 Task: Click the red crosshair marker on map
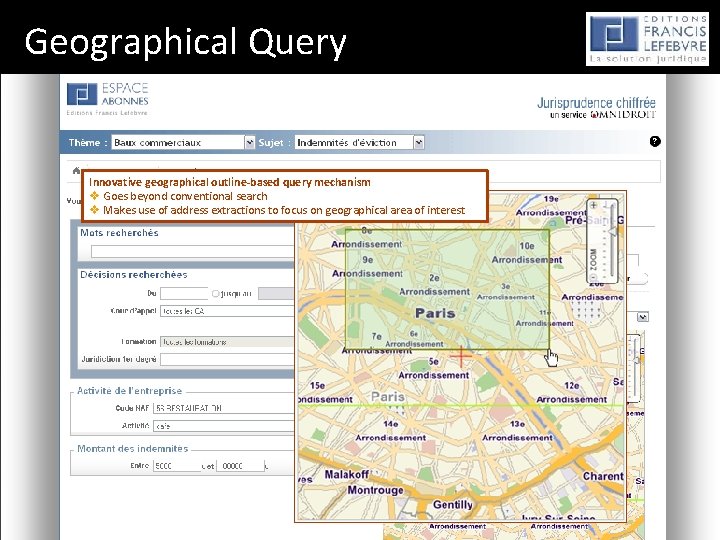pyautogui.click(x=461, y=356)
